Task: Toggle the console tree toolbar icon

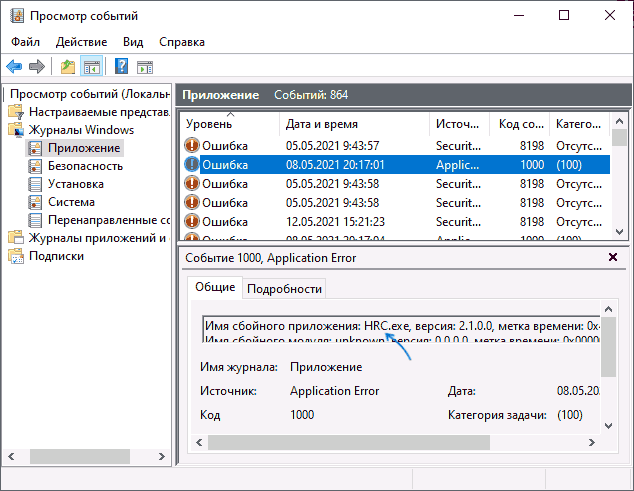Action: click(x=91, y=67)
